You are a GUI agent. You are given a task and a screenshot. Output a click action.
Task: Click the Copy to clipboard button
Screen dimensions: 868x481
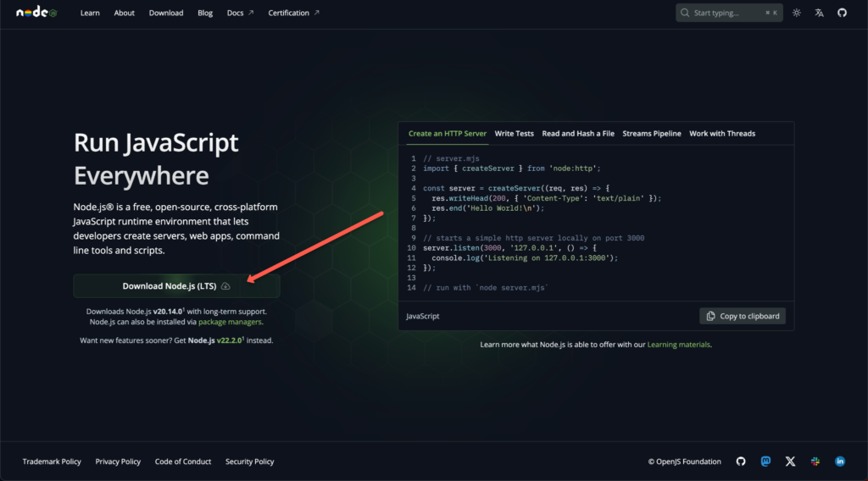coord(743,316)
